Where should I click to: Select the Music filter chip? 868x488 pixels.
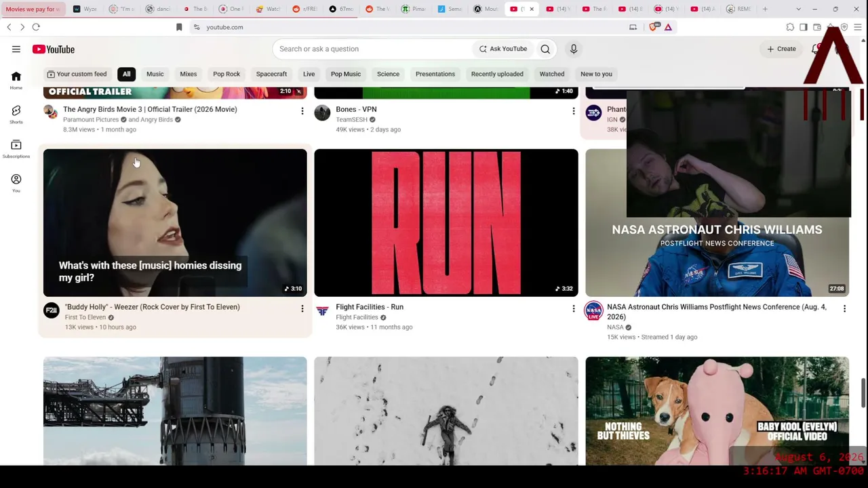coord(155,74)
